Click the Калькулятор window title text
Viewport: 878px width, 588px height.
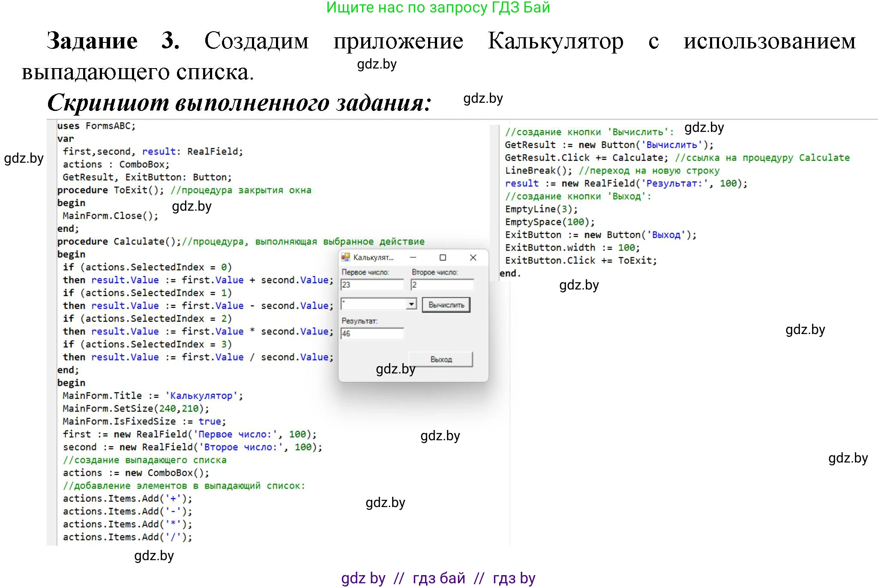click(x=373, y=257)
